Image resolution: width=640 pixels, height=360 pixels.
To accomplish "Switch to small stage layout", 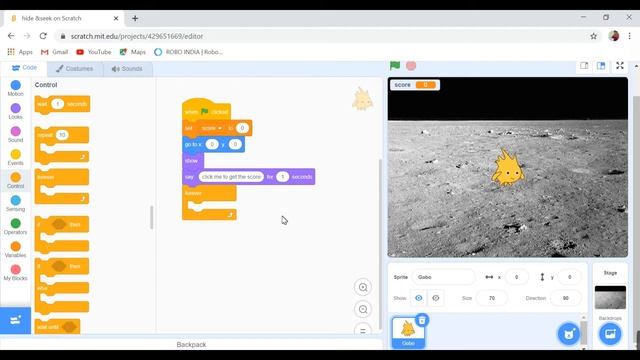I will pyautogui.click(x=584, y=66).
